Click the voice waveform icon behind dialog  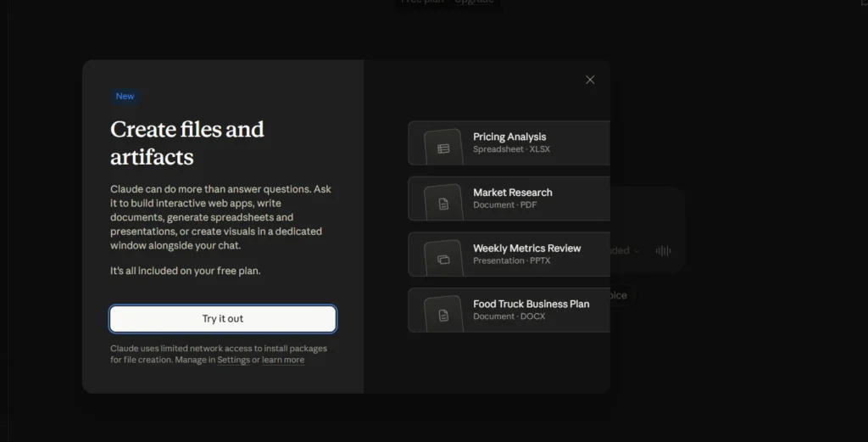(663, 251)
